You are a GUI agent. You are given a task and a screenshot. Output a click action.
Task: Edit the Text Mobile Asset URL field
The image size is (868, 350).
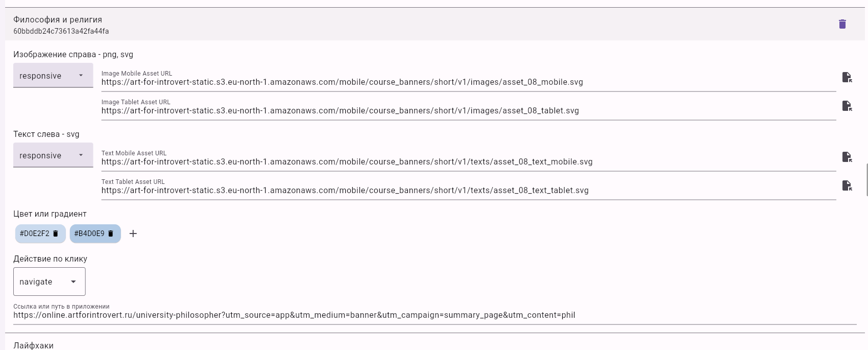tap(460, 162)
